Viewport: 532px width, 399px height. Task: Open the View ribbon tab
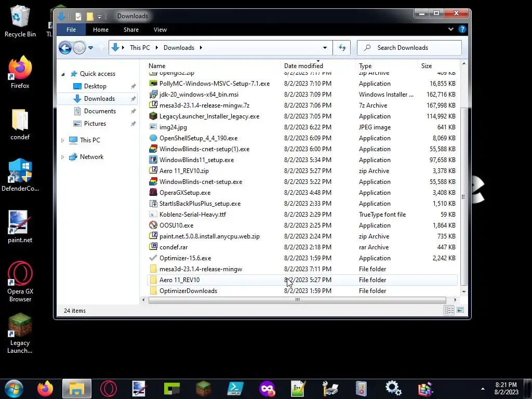coord(160,30)
